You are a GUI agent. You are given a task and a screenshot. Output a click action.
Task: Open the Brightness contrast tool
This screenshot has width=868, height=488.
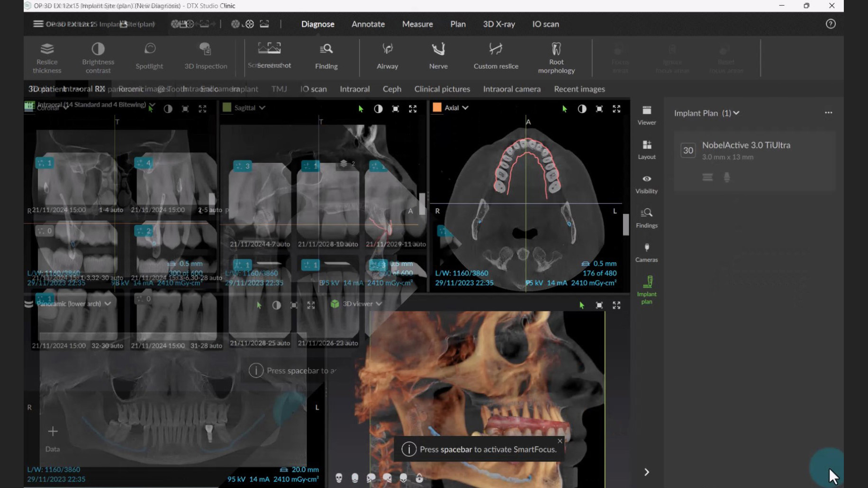98,57
